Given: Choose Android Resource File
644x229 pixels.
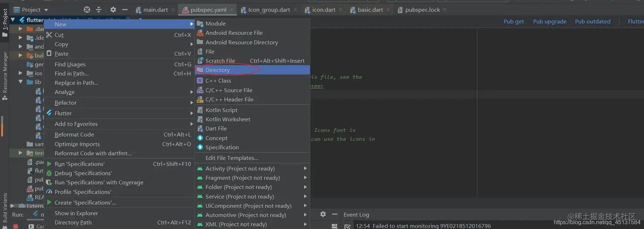Looking at the screenshot, I should 253,33.
